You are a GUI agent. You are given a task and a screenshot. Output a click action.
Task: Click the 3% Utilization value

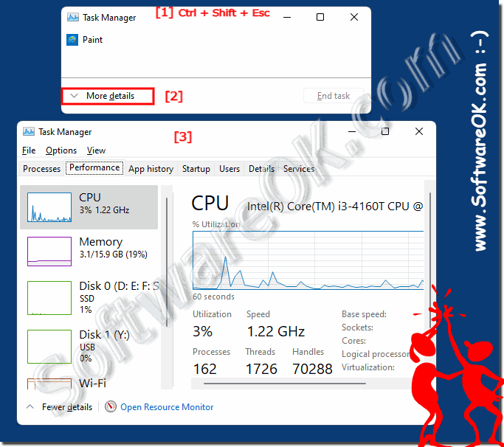coord(202,331)
